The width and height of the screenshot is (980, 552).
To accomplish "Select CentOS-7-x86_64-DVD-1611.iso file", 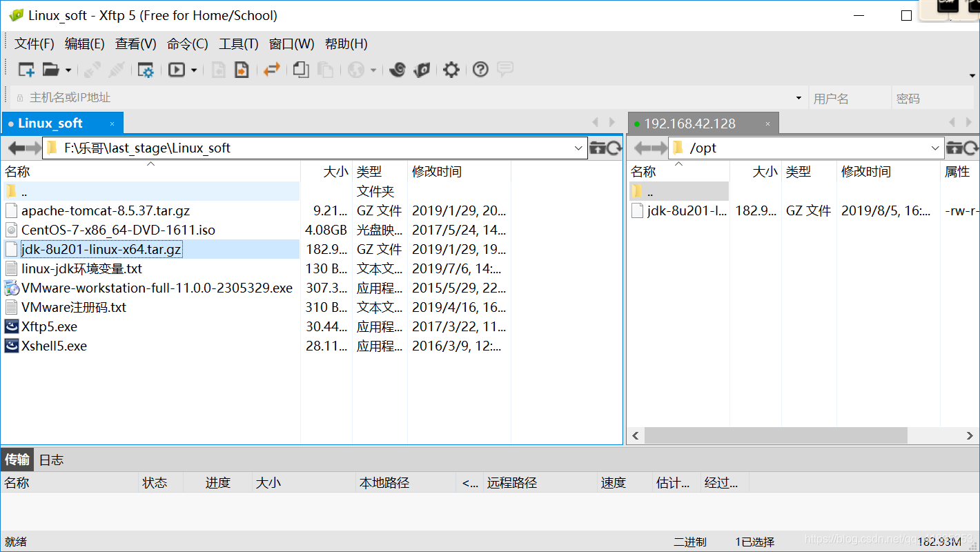I will [x=118, y=230].
